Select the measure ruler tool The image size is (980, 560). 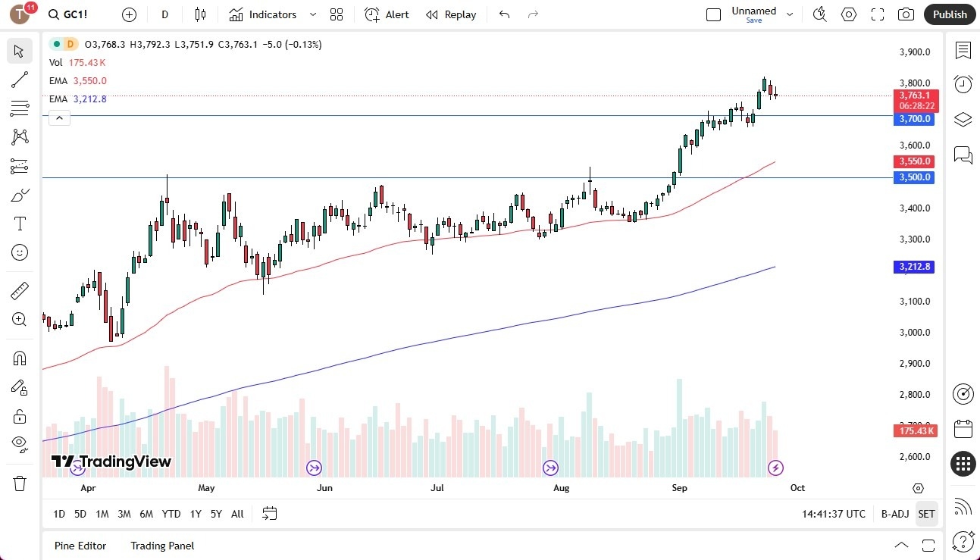coord(19,289)
